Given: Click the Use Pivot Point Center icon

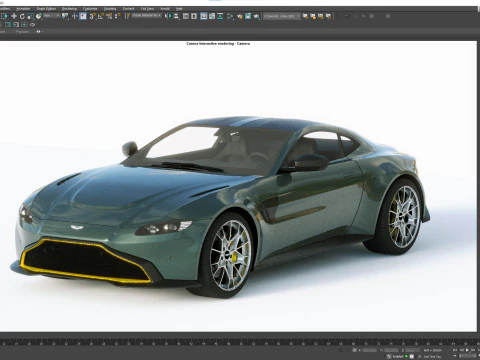Looking at the screenshot, I should (x=65, y=16).
